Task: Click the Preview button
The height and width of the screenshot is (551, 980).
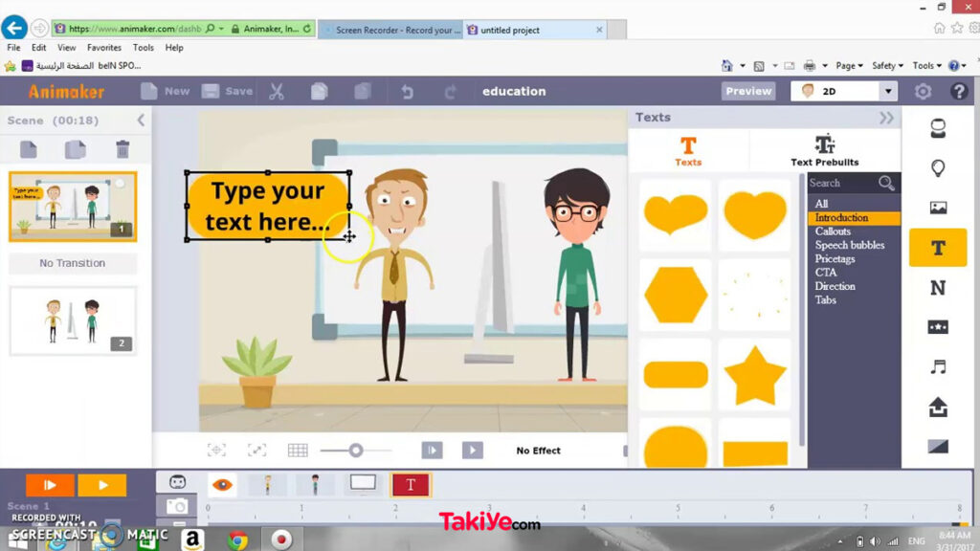Action: (x=748, y=91)
